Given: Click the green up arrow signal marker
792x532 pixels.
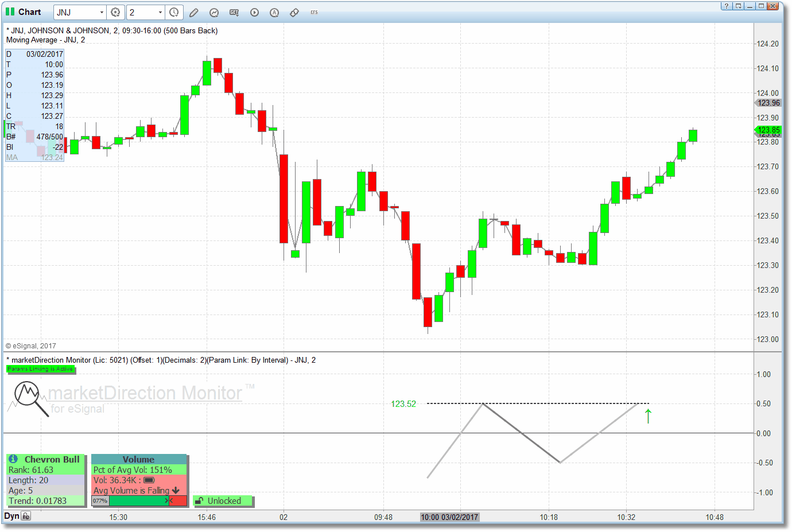Looking at the screenshot, I should pos(649,416).
